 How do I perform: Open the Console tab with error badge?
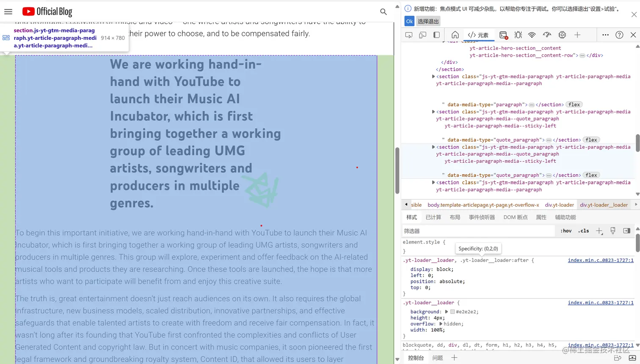tap(503, 35)
